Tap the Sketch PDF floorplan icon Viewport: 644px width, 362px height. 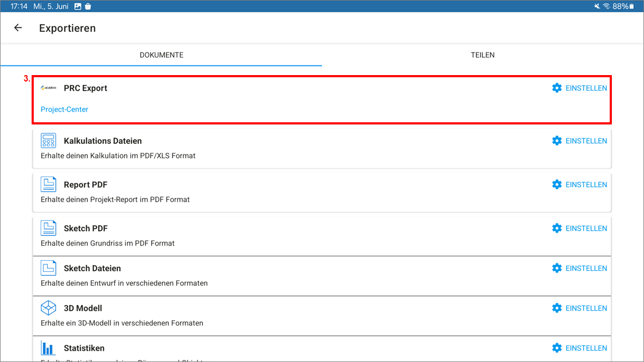[x=48, y=228]
